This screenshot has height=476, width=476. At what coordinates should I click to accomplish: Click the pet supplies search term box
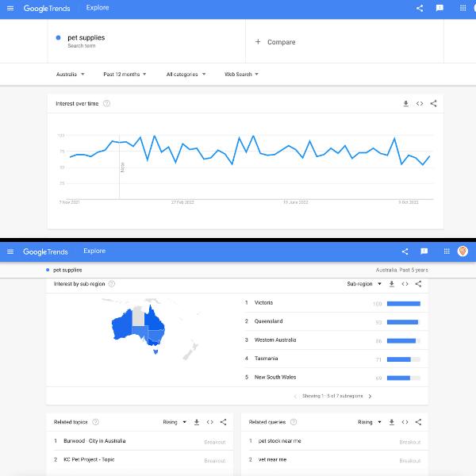tap(147, 40)
